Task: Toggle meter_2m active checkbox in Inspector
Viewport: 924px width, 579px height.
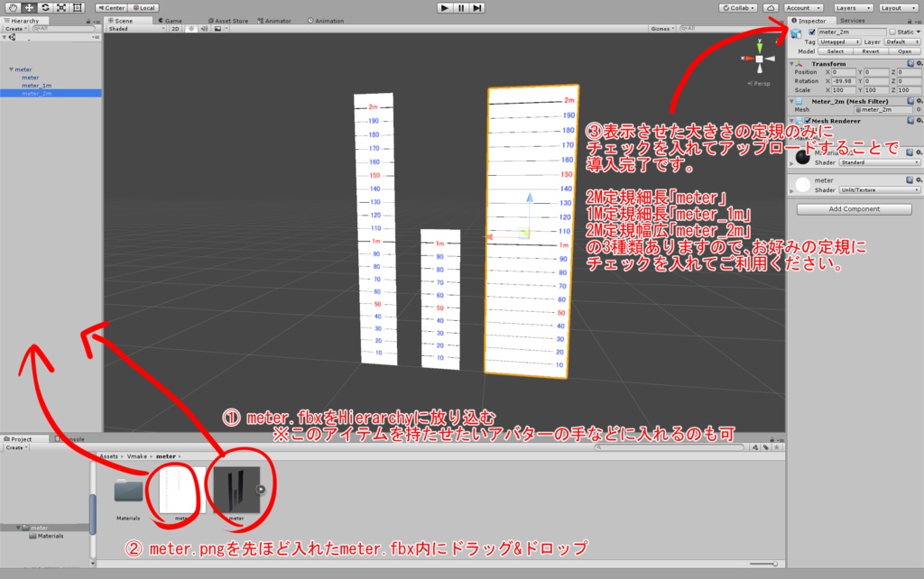Action: pos(812,32)
